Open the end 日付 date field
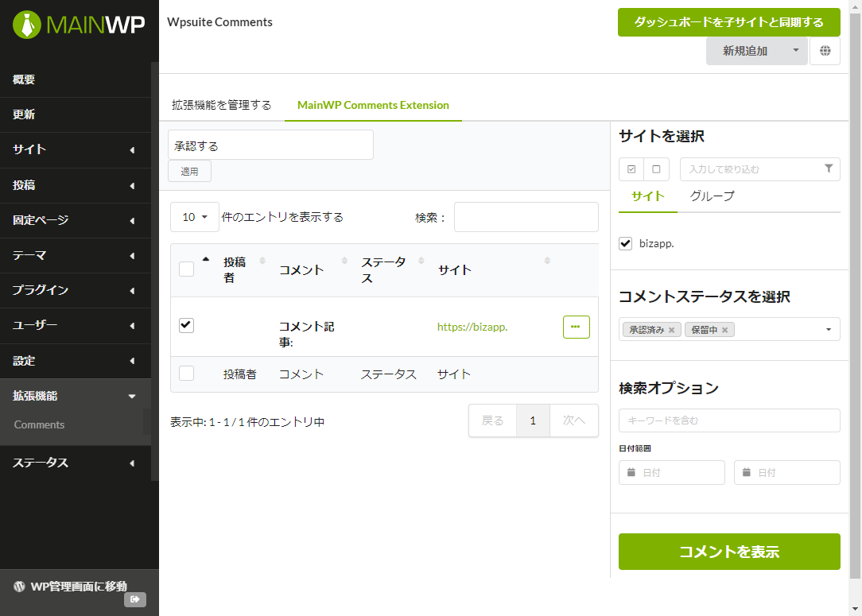Screen dimensions: 862x616 pos(787,473)
